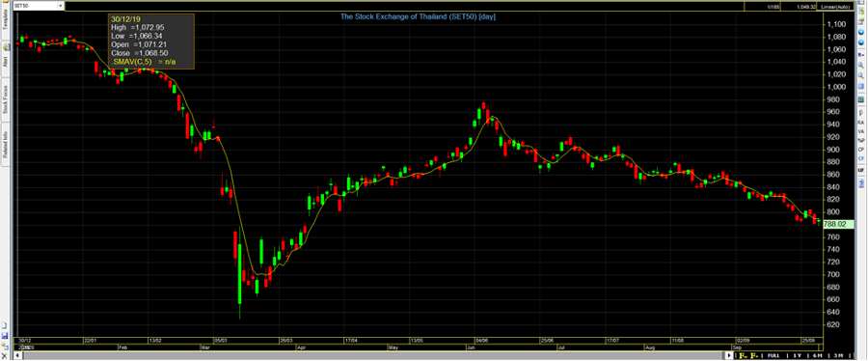The width and height of the screenshot is (868, 361).
Task: Click the scrollbar right arrow under the chart
Action: [x=729, y=355]
